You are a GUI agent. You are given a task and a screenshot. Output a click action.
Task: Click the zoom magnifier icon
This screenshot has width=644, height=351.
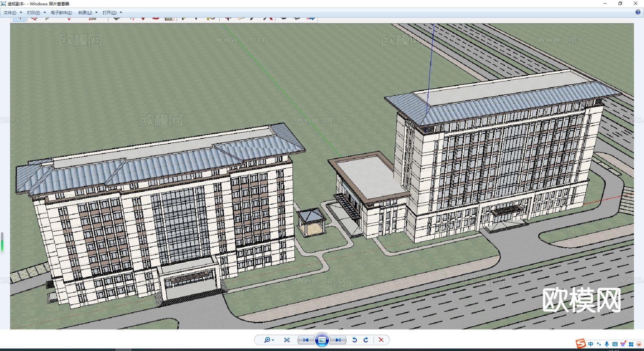tap(267, 340)
